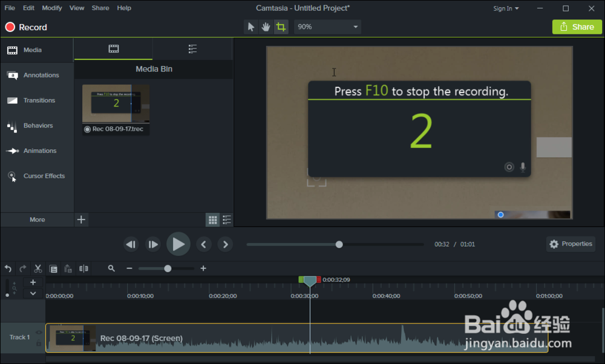Switch media bin to details list view
The width and height of the screenshot is (605, 364).
click(227, 219)
